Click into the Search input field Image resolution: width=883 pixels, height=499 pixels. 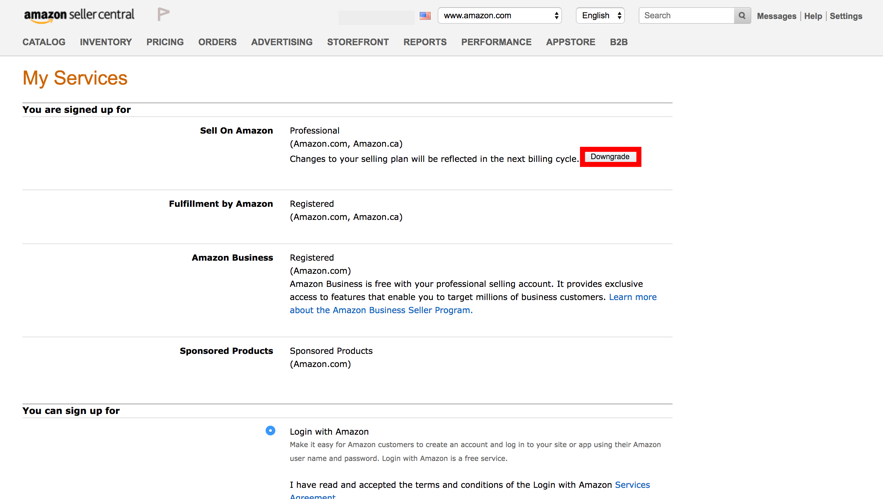(x=686, y=16)
